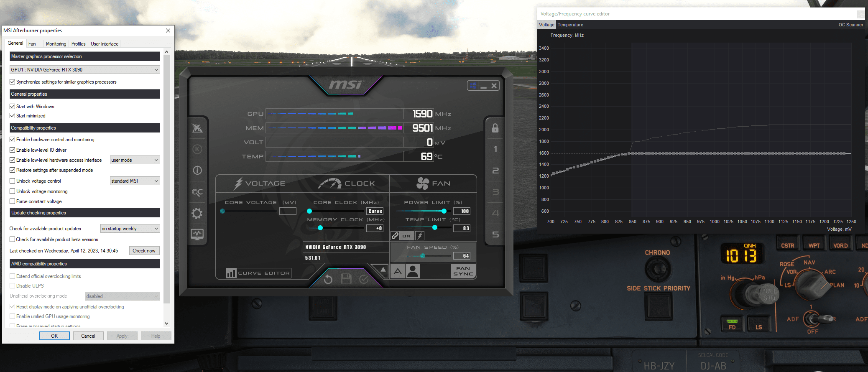Image resolution: width=868 pixels, height=372 pixels.
Task: Click the lightning priority icon beside ON
Action: 420,236
